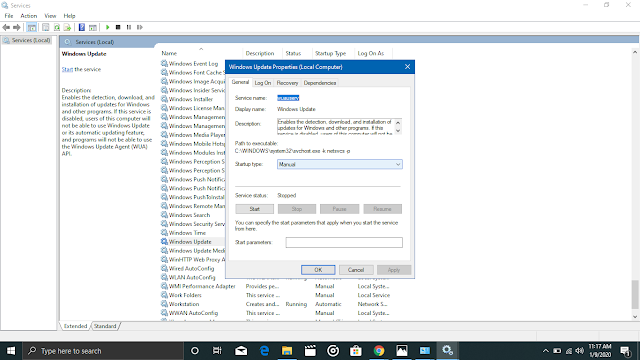Click OK in the Properties dialog

(x=318, y=270)
